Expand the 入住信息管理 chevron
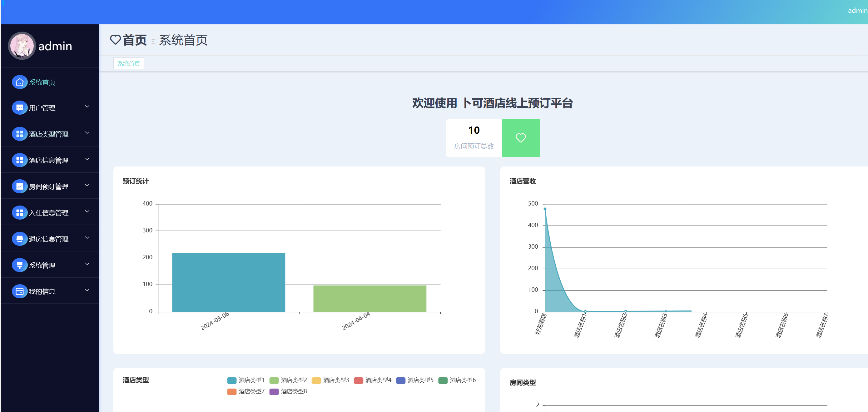Screen dimensions: 868x412 (x=87, y=211)
